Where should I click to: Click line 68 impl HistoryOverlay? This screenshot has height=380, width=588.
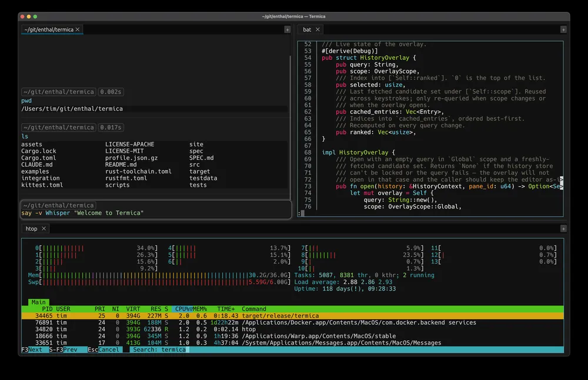[359, 153]
